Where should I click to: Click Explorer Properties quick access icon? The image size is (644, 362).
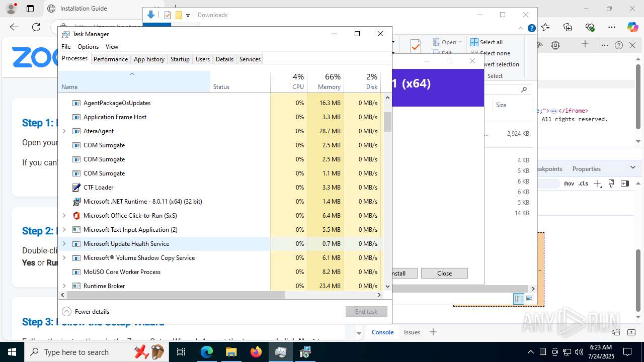pyautogui.click(x=168, y=15)
